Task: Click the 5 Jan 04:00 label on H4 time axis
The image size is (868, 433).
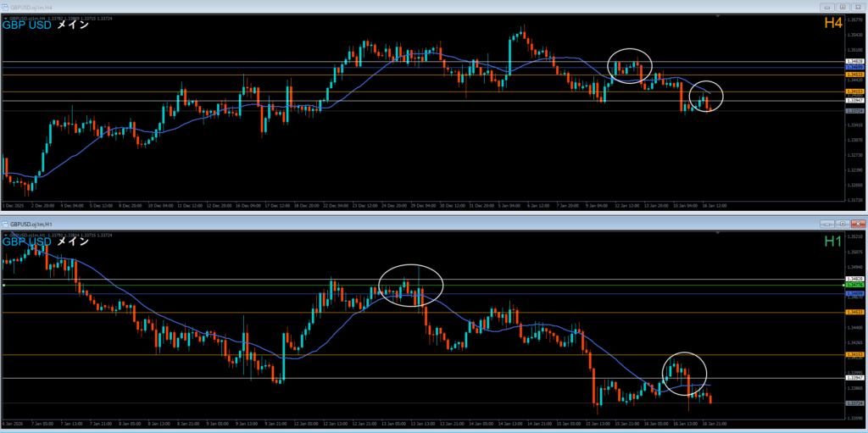Action: tap(511, 205)
